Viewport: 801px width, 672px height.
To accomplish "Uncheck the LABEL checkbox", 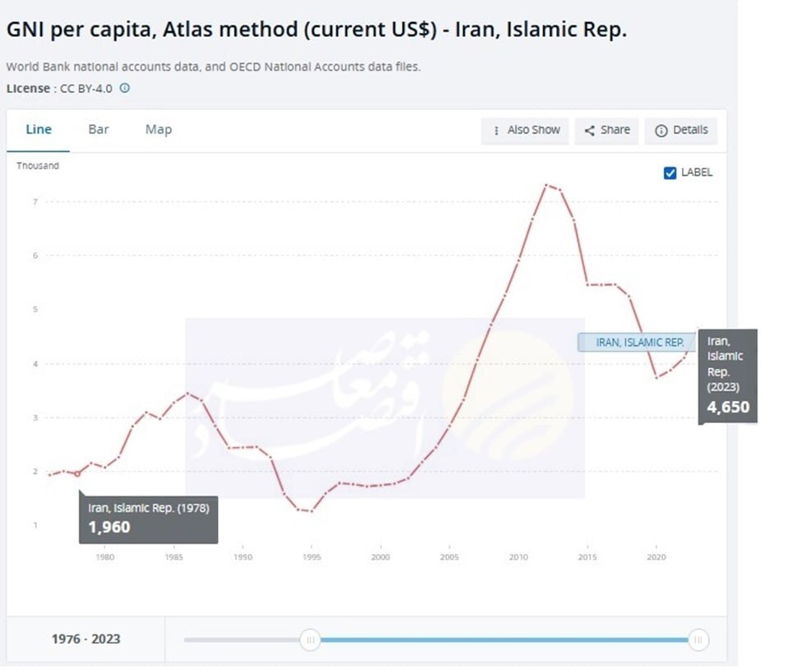I will tap(670, 173).
